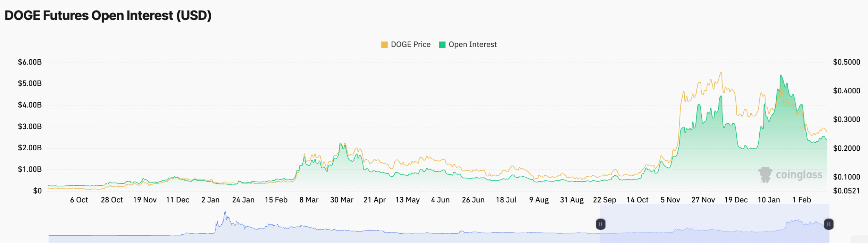
Task: Click the '10 Jan' date label
Action: [x=769, y=200]
